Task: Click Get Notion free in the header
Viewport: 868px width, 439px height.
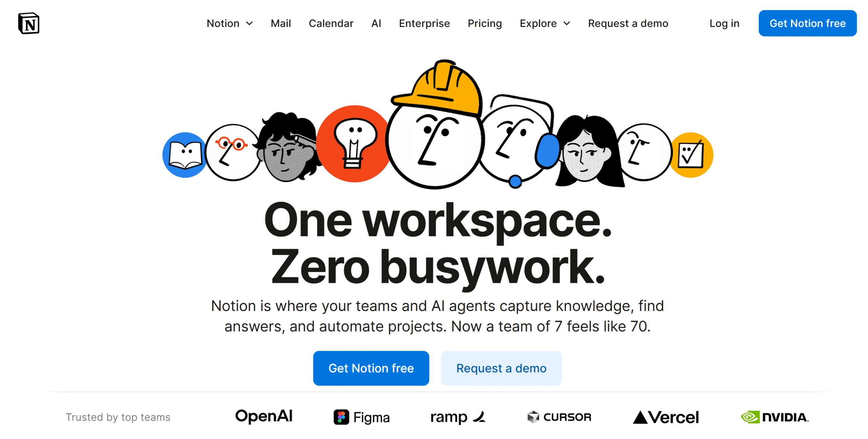Action: (807, 23)
